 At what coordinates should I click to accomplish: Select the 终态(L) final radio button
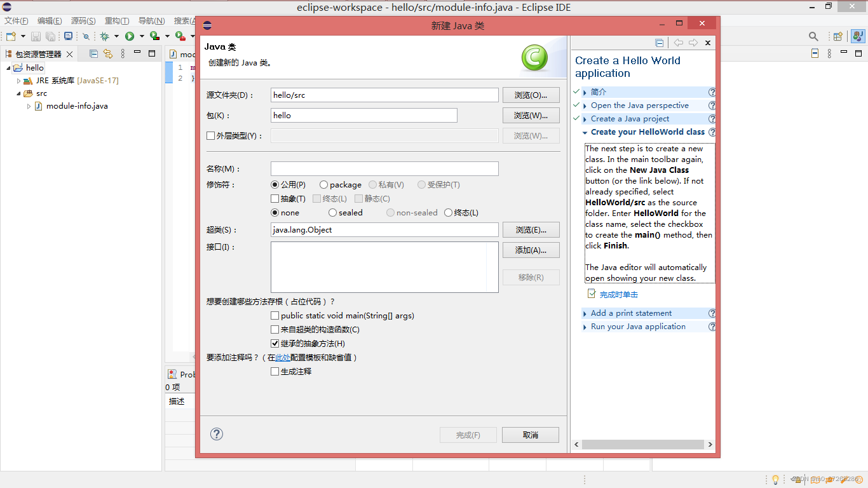click(449, 213)
